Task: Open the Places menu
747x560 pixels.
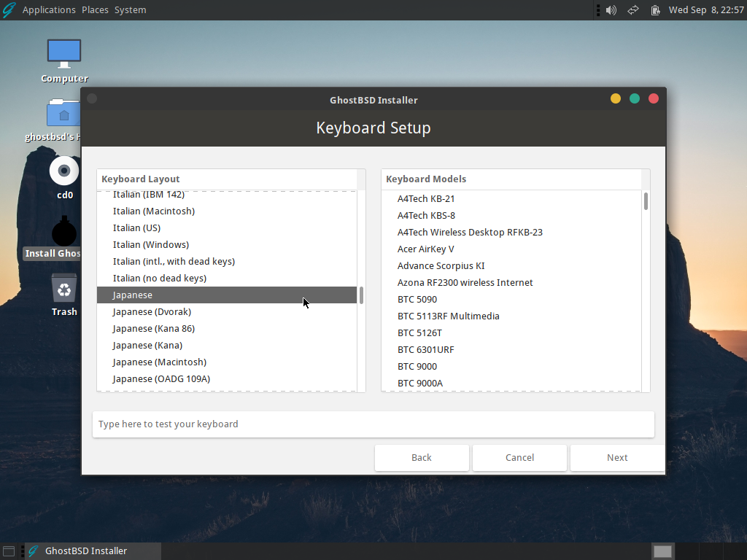Action: [95, 10]
